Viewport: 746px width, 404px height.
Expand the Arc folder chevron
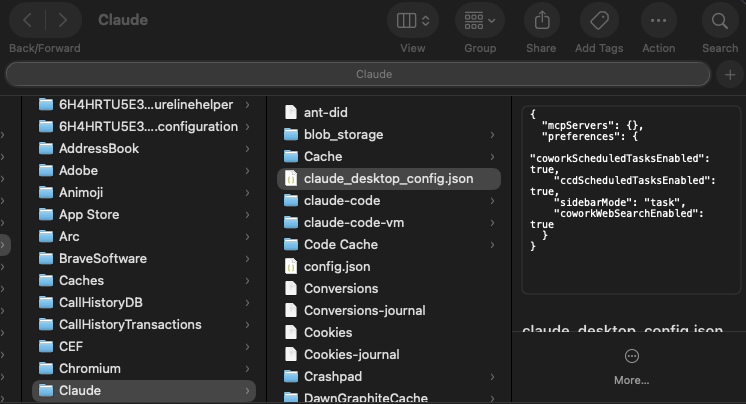pyautogui.click(x=247, y=236)
